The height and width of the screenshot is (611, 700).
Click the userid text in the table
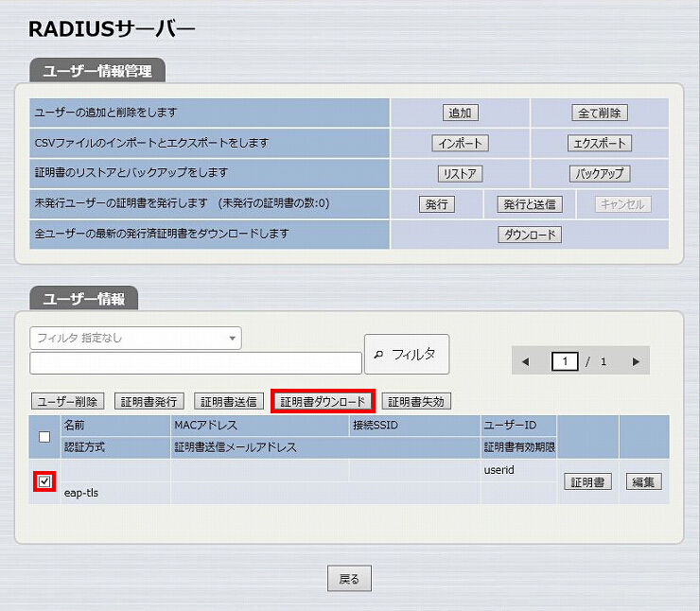pos(499,470)
